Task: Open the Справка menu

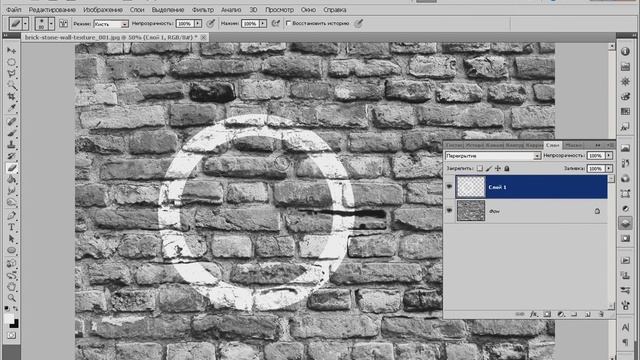Action: click(335, 9)
